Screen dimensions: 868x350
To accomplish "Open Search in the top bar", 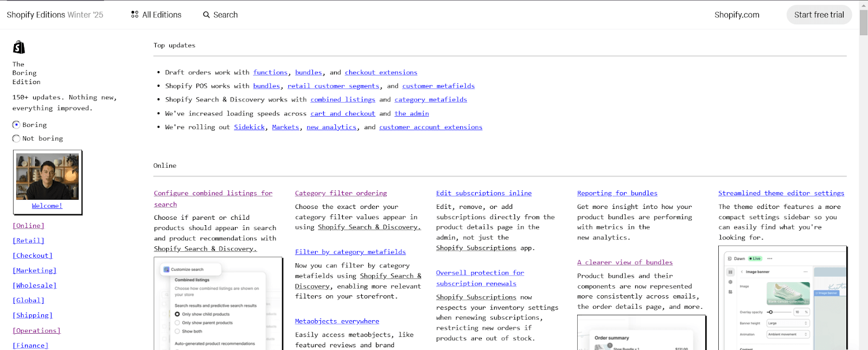I will (220, 15).
